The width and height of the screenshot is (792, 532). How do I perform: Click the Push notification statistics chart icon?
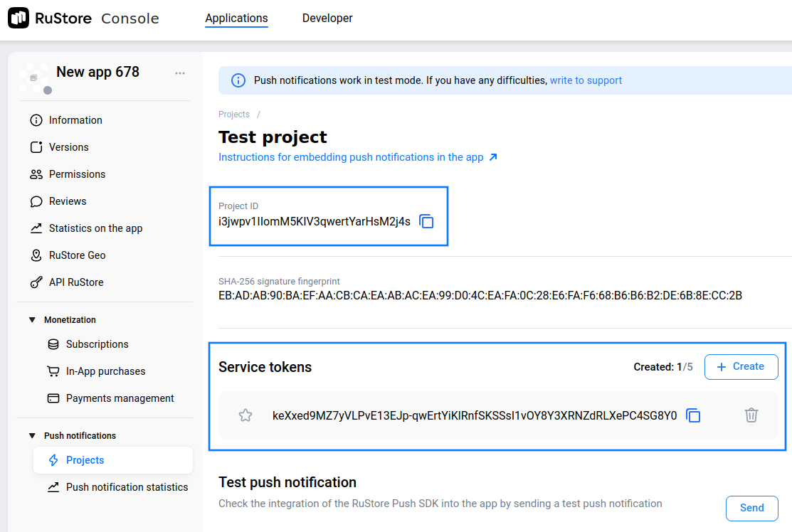(53, 487)
